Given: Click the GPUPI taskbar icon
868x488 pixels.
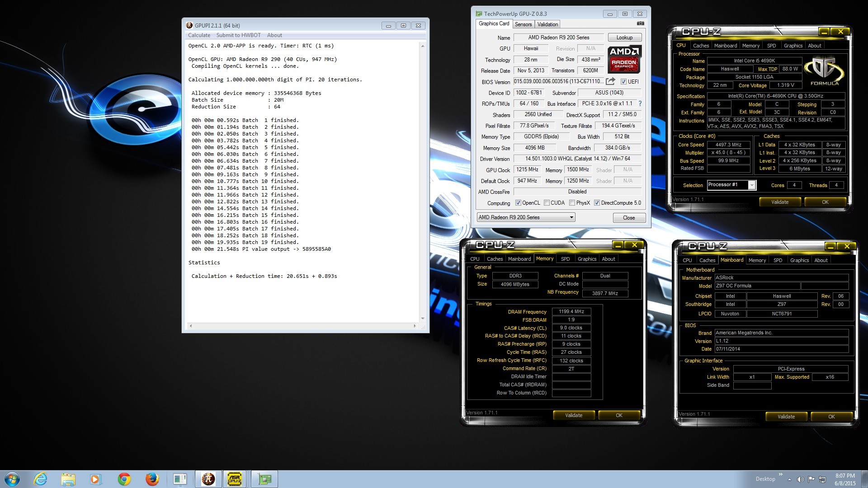Looking at the screenshot, I should 208,479.
